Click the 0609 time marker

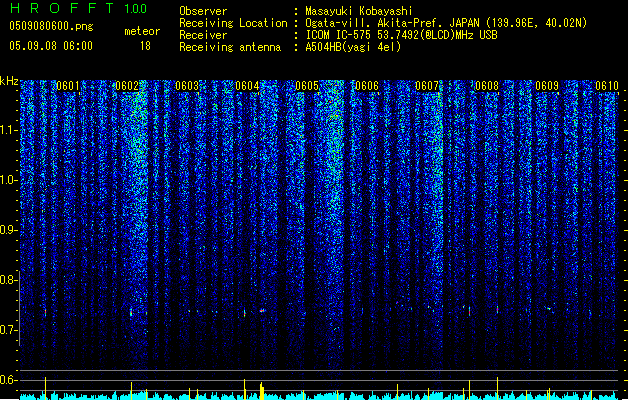click(547, 86)
